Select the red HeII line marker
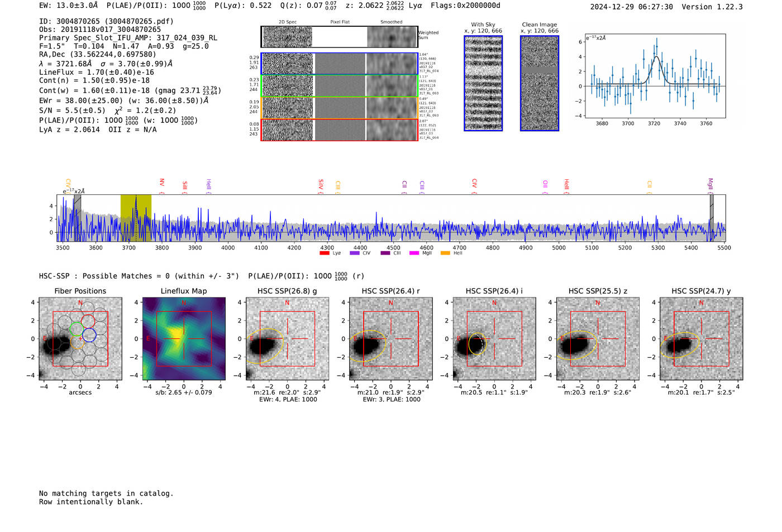782x532 pixels. (x=566, y=186)
